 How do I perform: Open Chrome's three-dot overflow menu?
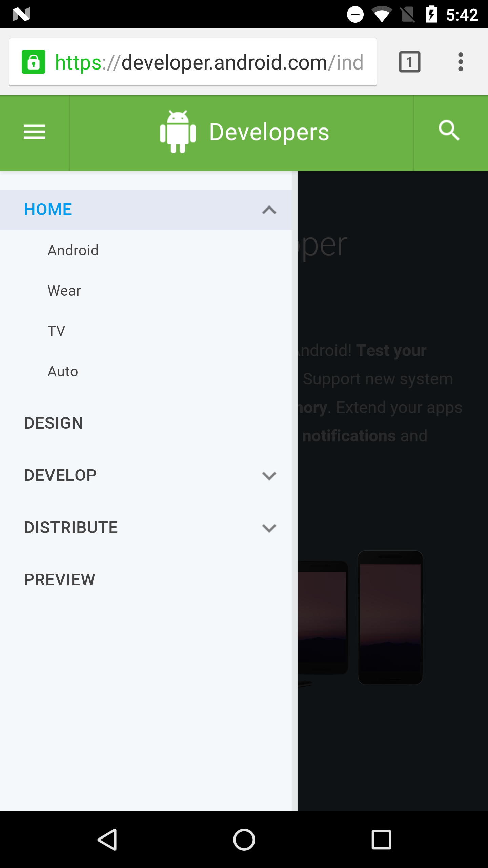(x=460, y=62)
